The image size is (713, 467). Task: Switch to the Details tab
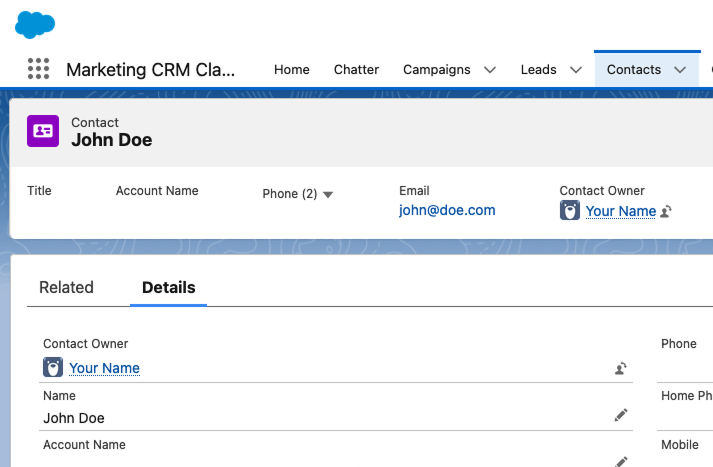(169, 287)
